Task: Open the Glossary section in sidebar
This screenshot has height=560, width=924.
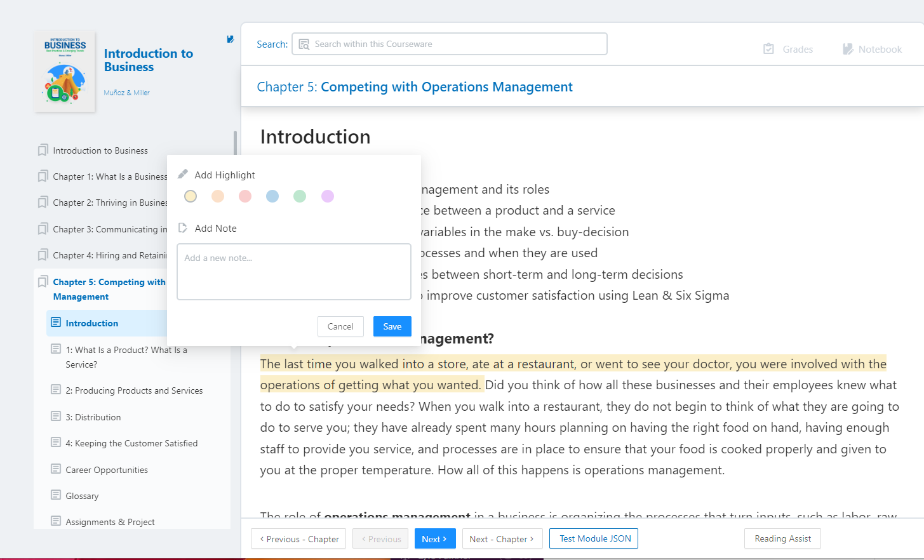Action: pyautogui.click(x=82, y=496)
